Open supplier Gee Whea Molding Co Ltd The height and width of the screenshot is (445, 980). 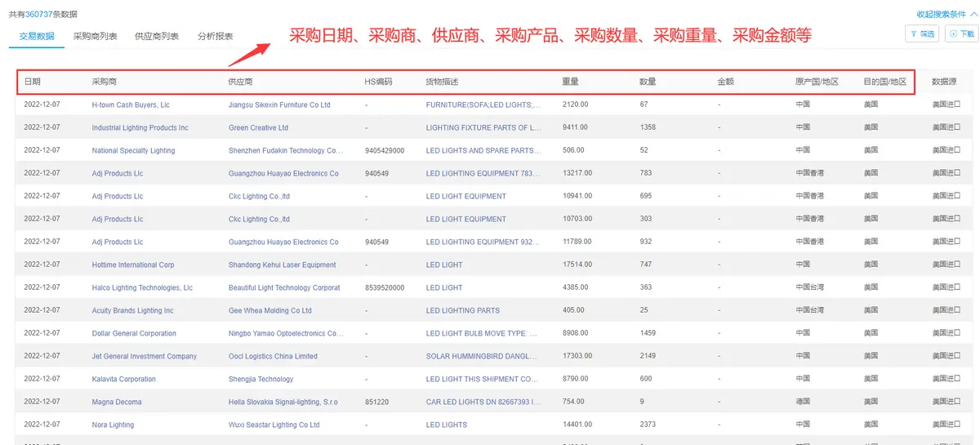click(x=269, y=310)
